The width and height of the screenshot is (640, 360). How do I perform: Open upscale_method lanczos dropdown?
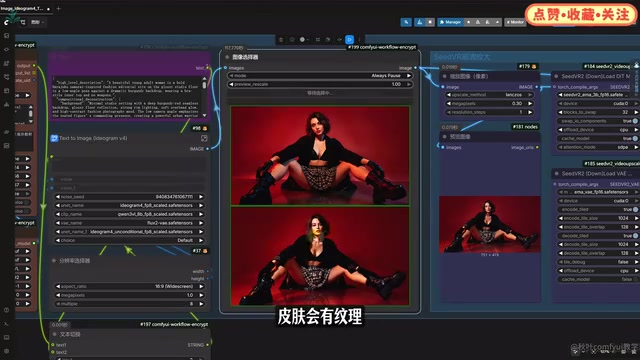pyautogui.click(x=489, y=95)
